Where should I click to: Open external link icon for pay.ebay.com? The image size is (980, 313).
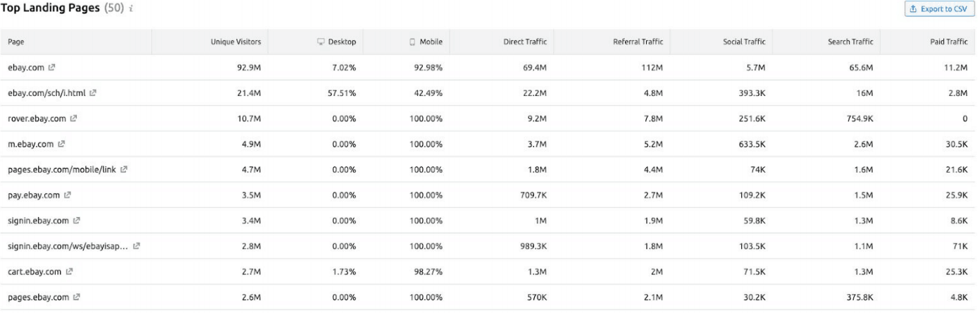tap(68, 195)
